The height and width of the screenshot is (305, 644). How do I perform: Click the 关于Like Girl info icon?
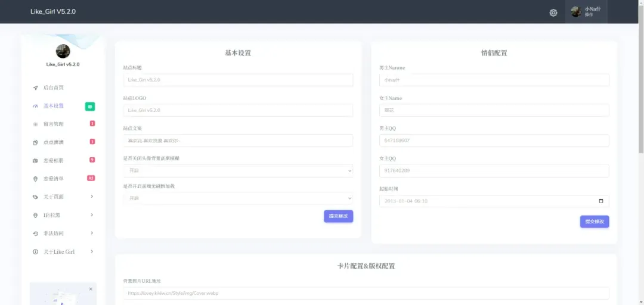[35, 251]
